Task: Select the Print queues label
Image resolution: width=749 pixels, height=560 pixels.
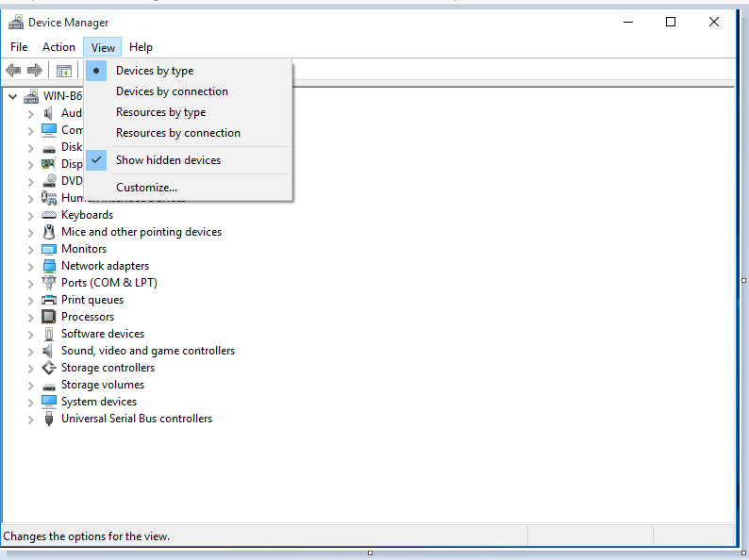Action: click(92, 300)
